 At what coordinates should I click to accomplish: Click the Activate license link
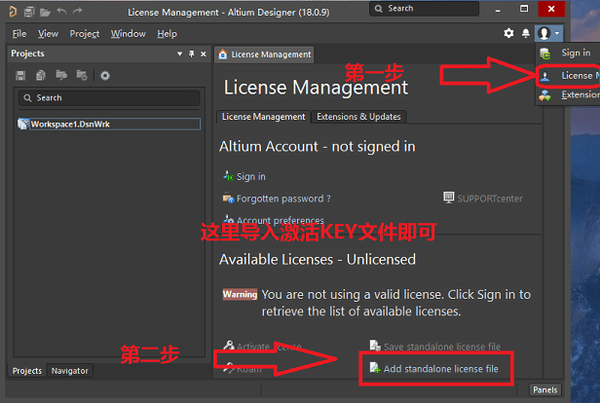click(269, 347)
